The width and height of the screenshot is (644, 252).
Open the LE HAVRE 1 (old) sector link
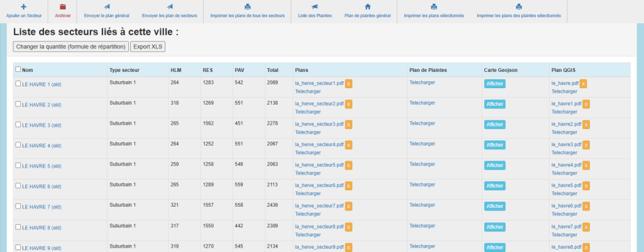[x=42, y=84]
